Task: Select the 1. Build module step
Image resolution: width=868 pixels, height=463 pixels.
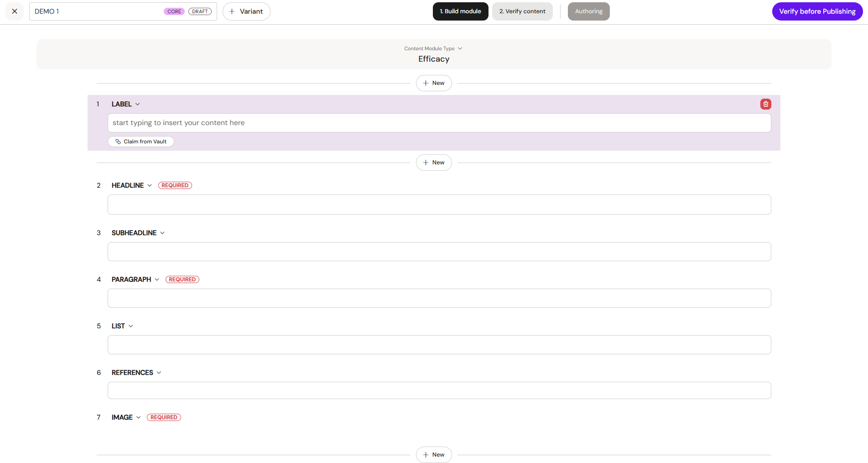Action: click(x=460, y=11)
